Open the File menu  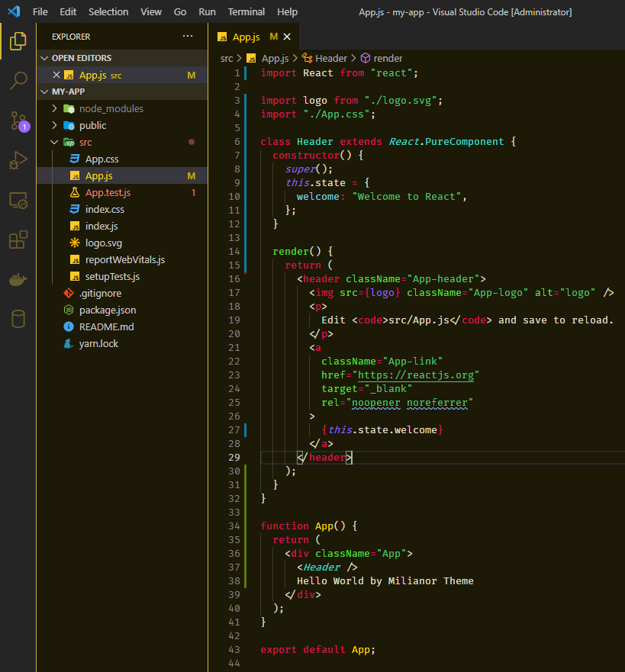point(40,11)
